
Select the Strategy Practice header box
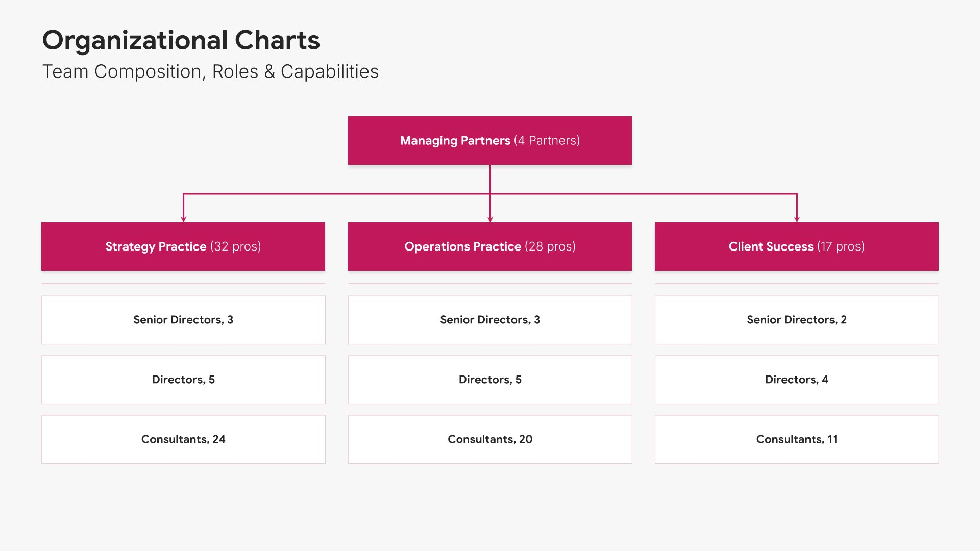click(183, 246)
